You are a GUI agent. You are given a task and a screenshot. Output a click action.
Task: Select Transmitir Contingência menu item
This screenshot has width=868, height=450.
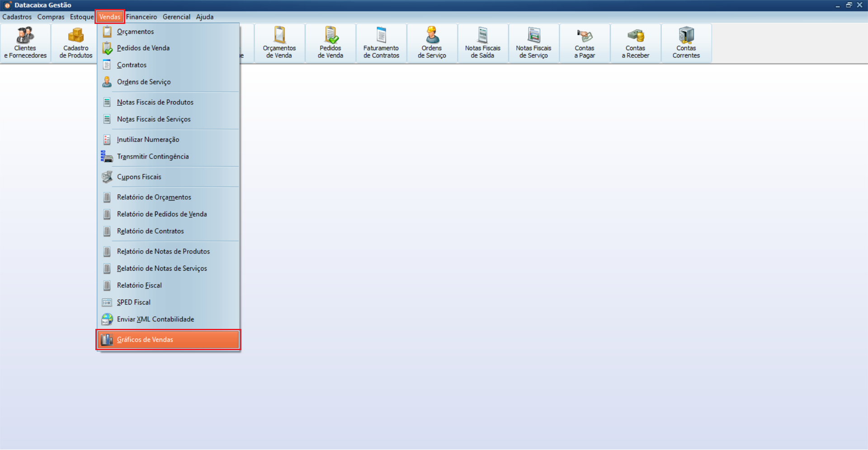coord(153,157)
